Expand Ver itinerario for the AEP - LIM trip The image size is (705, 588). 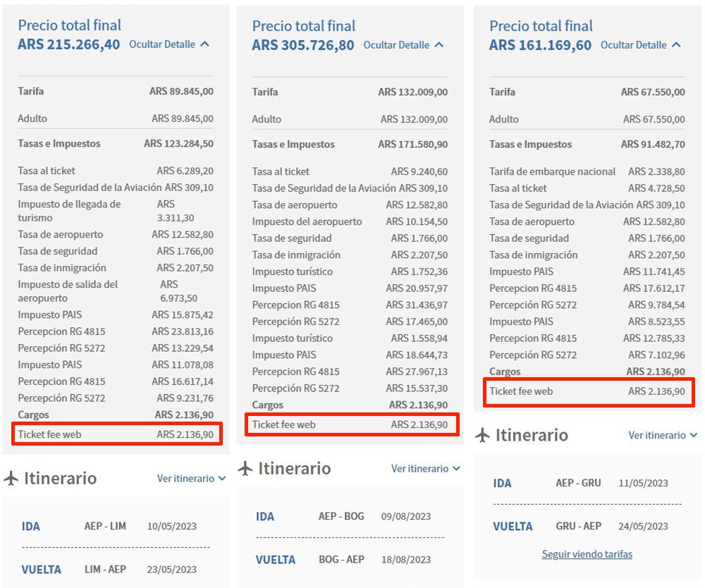click(x=191, y=479)
